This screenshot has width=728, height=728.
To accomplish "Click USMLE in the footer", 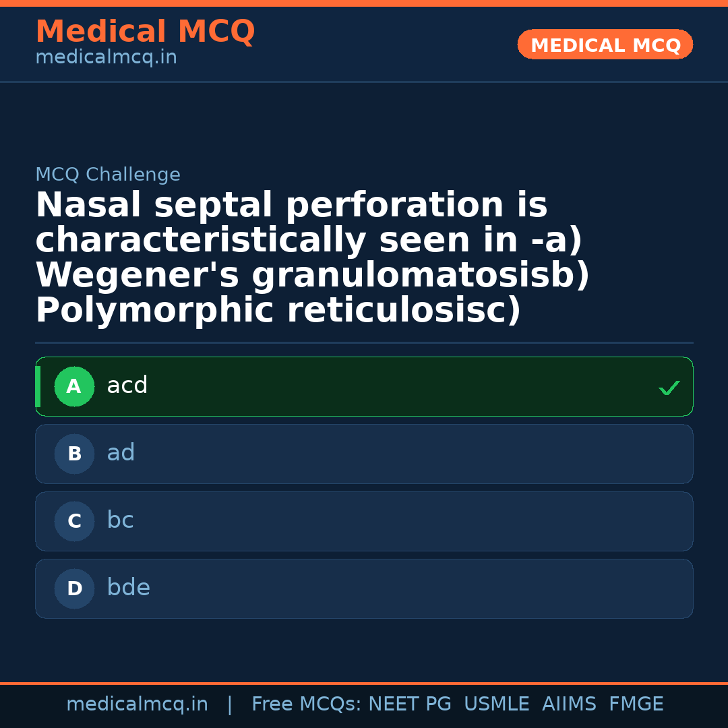I will 497,704.
